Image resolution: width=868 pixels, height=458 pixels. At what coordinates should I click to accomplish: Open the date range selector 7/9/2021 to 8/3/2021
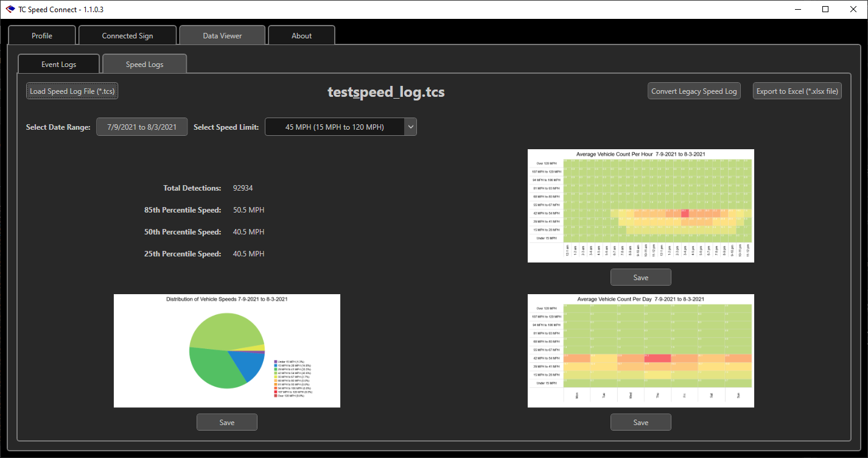(142, 127)
